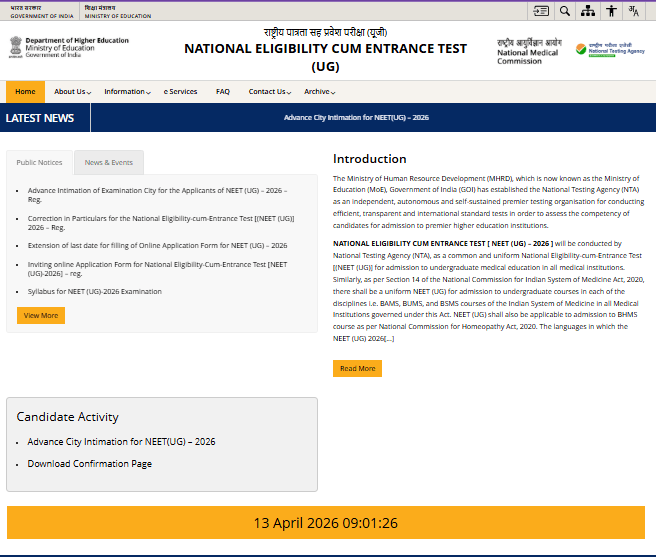Viewport: 656px width, 557px height.
Task: Open Advance City Intimation candidate activity link
Action: [121, 442]
